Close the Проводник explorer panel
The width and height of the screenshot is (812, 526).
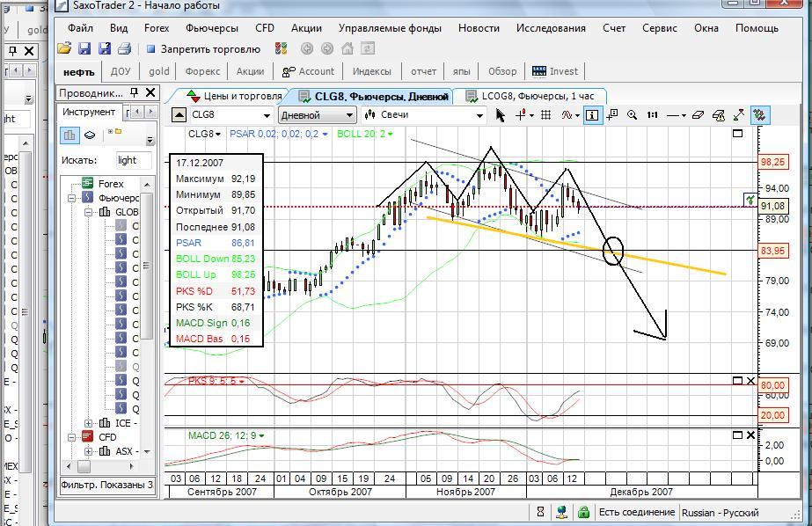[x=150, y=92]
